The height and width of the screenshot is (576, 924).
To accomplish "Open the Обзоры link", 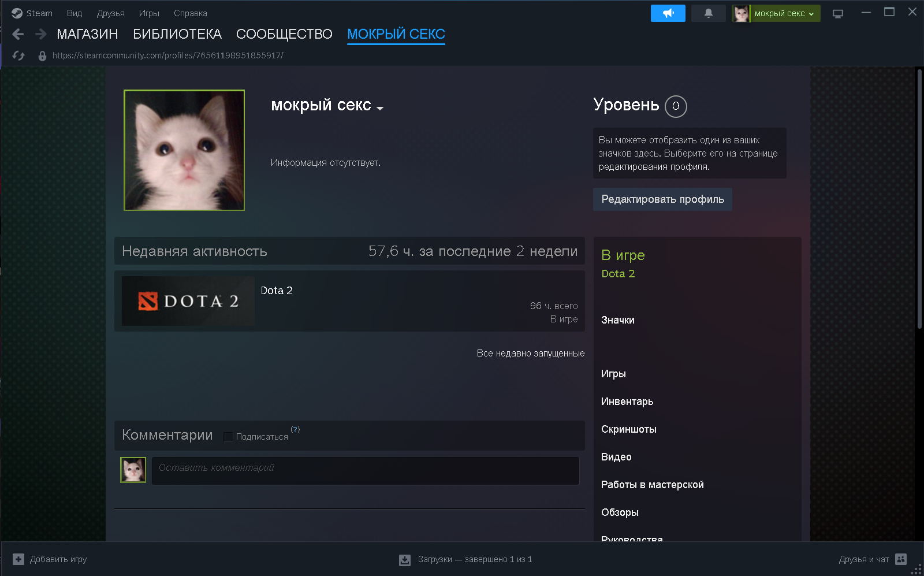I will (x=620, y=512).
